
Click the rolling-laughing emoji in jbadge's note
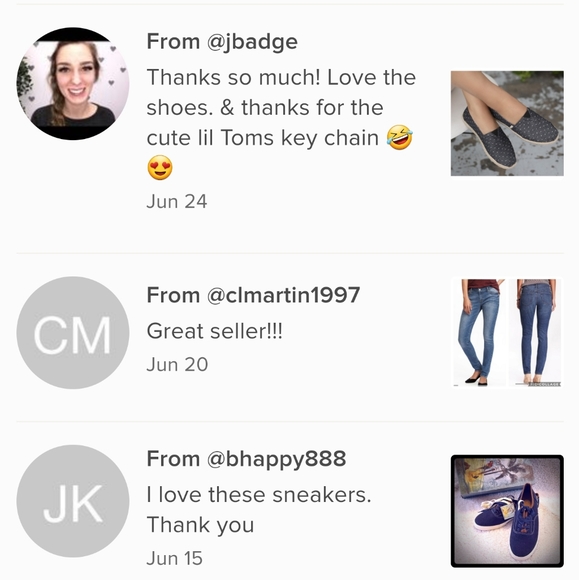click(x=400, y=137)
